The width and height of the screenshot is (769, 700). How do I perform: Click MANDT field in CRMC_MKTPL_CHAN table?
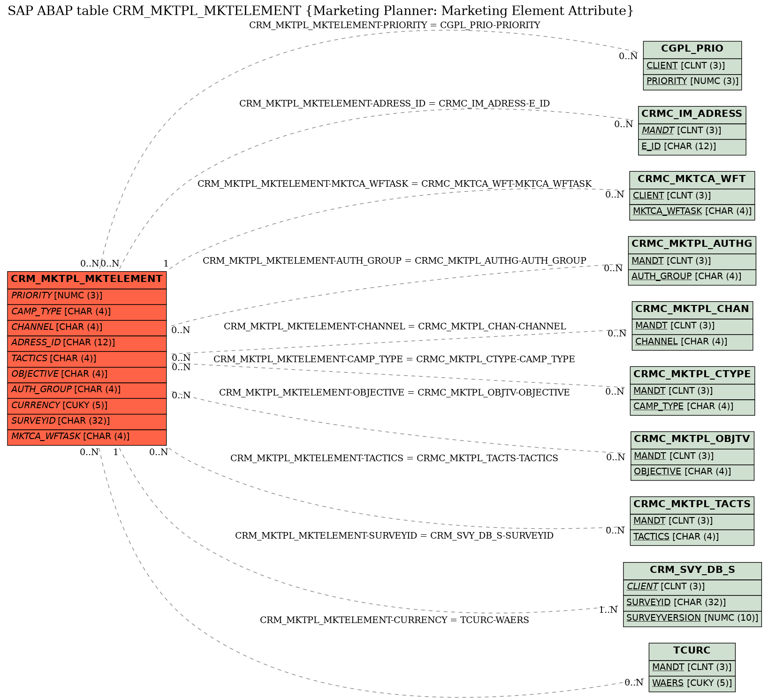(692, 327)
